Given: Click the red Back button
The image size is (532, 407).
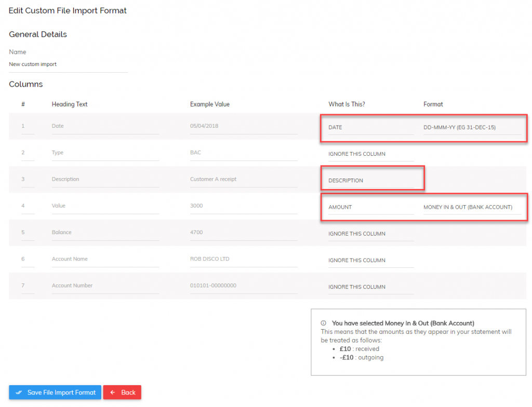Looking at the screenshot, I should point(122,392).
